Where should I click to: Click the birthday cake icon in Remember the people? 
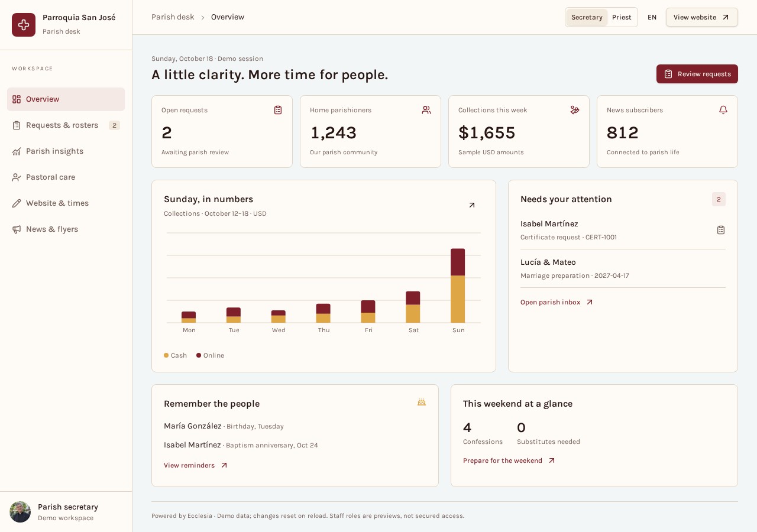point(422,402)
